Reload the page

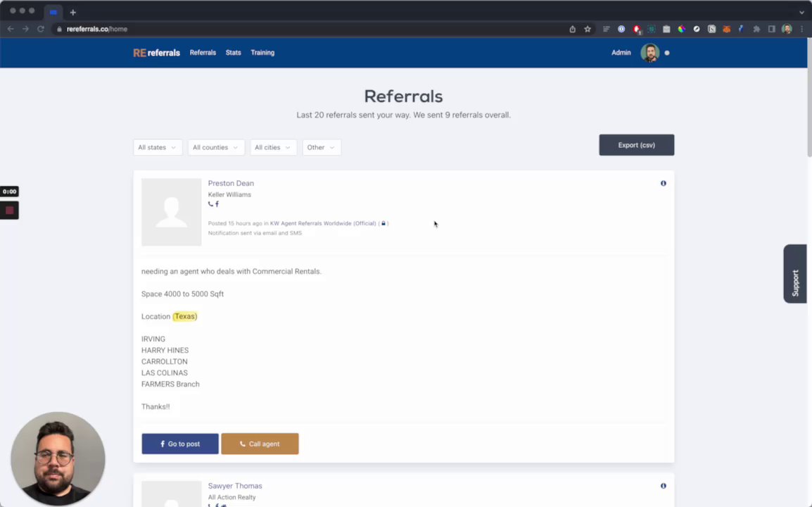40,29
